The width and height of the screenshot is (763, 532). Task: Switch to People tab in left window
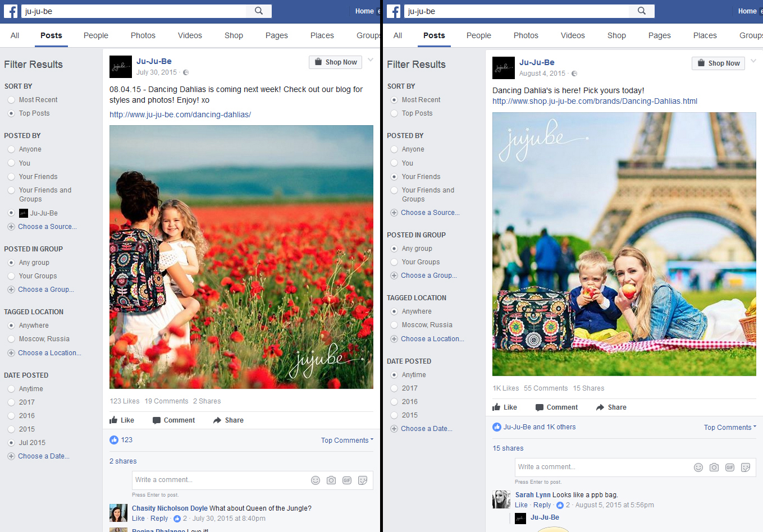[x=96, y=35]
